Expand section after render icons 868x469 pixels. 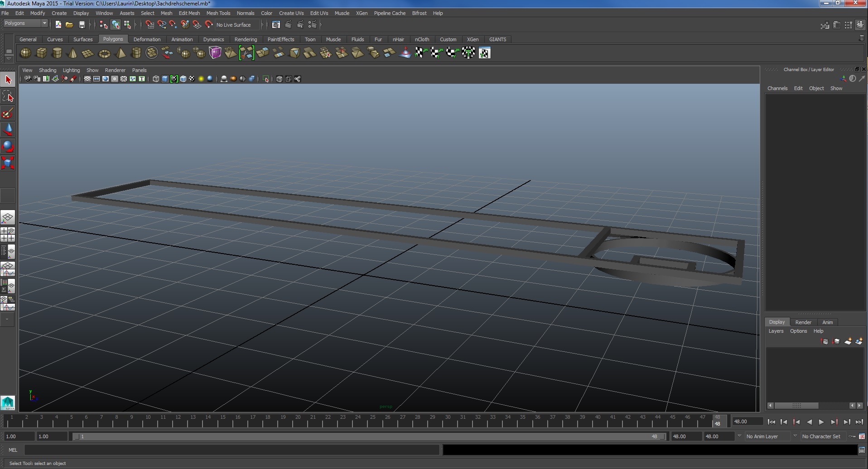321,24
